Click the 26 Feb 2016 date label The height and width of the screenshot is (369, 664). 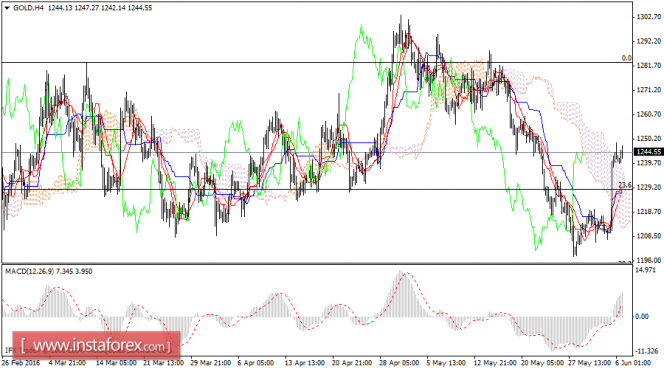tap(21, 363)
